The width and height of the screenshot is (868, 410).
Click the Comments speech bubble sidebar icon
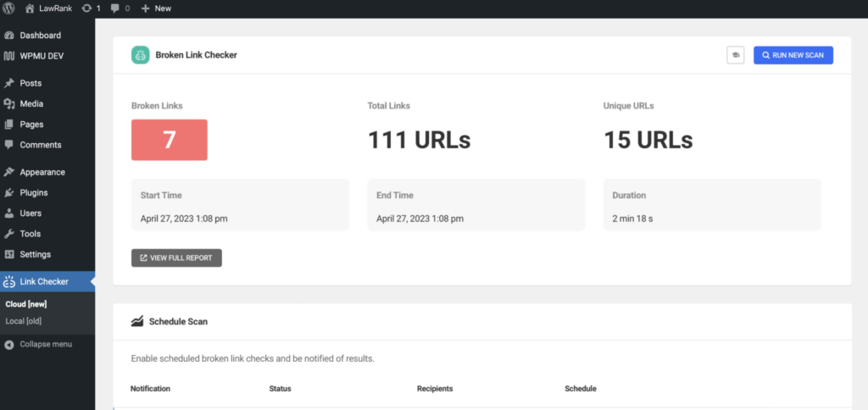click(8, 145)
